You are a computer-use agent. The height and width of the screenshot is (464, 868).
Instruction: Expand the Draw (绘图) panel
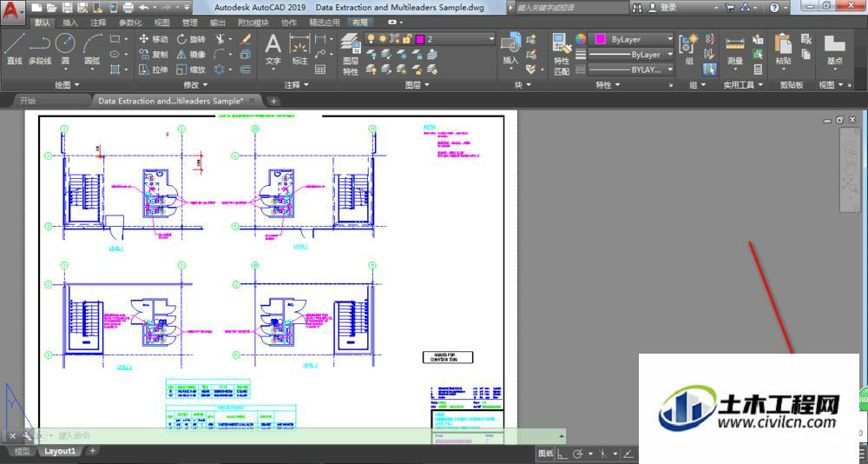[x=67, y=85]
